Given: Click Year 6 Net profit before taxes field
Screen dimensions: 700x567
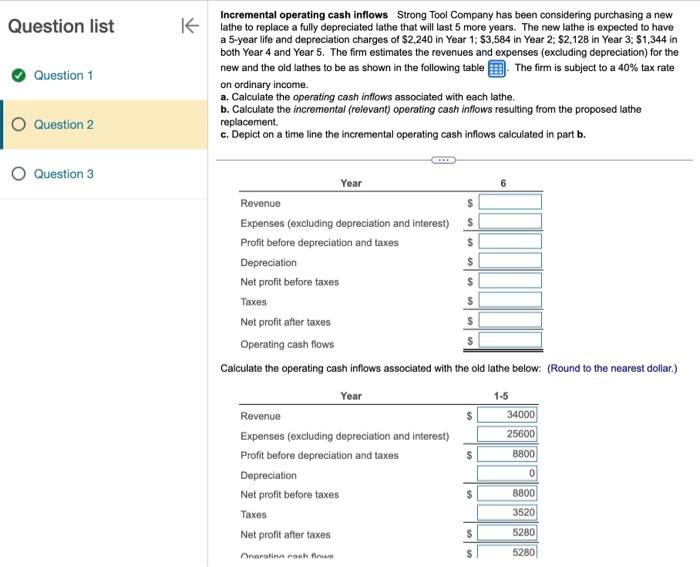Looking at the screenshot, I should [x=510, y=280].
